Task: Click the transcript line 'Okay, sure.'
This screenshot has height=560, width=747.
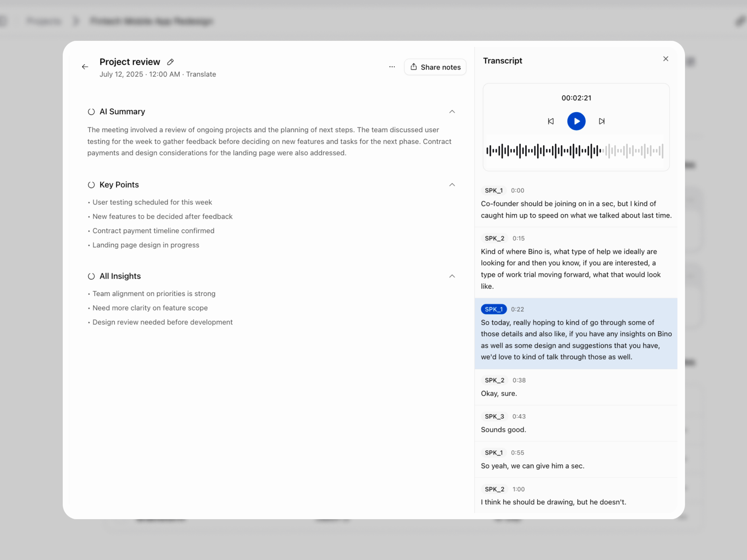Action: 499,394
